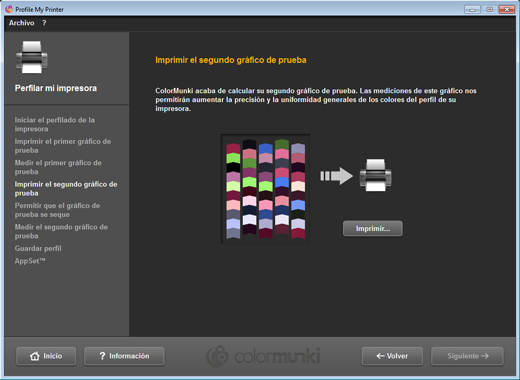The image size is (520, 380).
Task: Select the Guardar perfil step
Action: click(38, 248)
